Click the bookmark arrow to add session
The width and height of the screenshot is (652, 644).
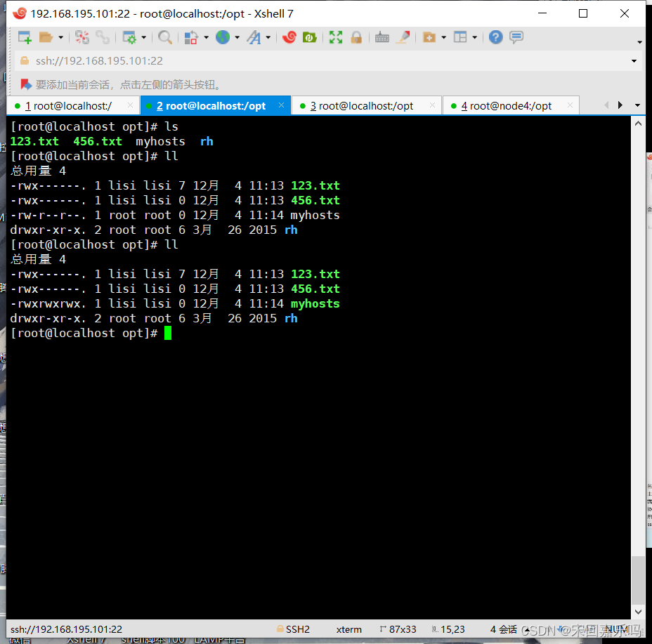(x=26, y=84)
